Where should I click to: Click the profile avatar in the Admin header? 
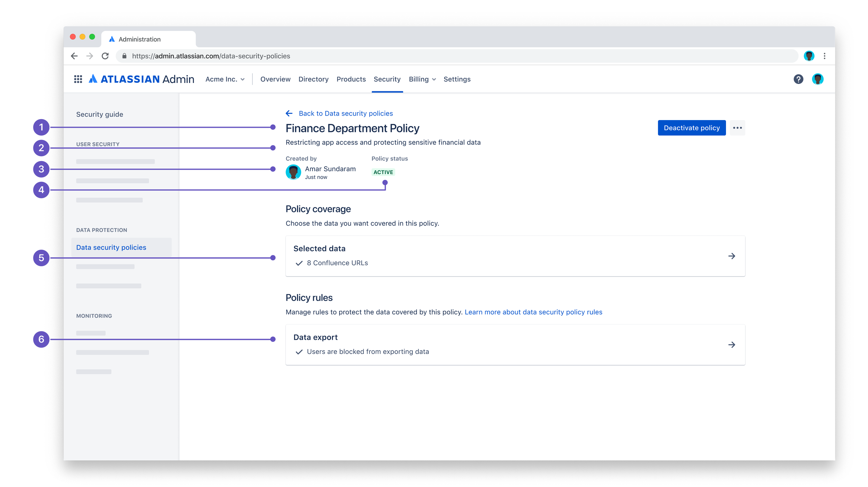click(818, 79)
